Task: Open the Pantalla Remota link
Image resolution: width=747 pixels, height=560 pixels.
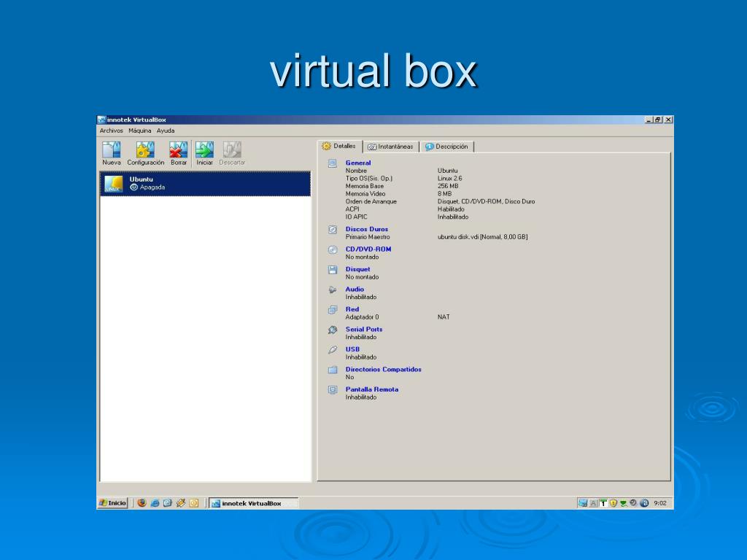Action: click(x=372, y=389)
